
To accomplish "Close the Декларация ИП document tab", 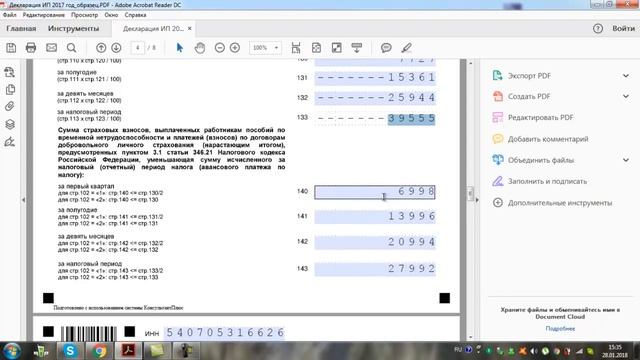I will click(x=190, y=29).
